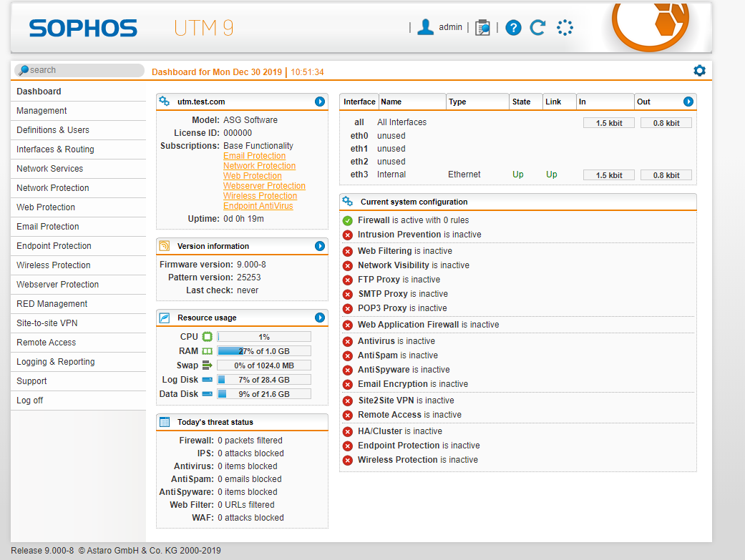The image size is (745, 560).
Task: Click the red Intrusion Prevention status icon
Action: [348, 235]
